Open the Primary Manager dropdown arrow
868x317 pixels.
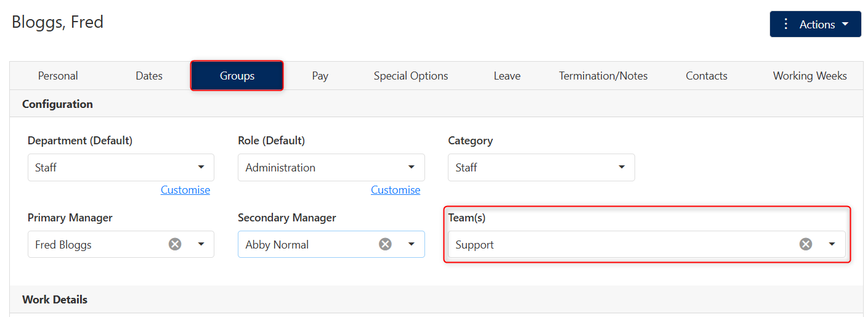coord(201,244)
